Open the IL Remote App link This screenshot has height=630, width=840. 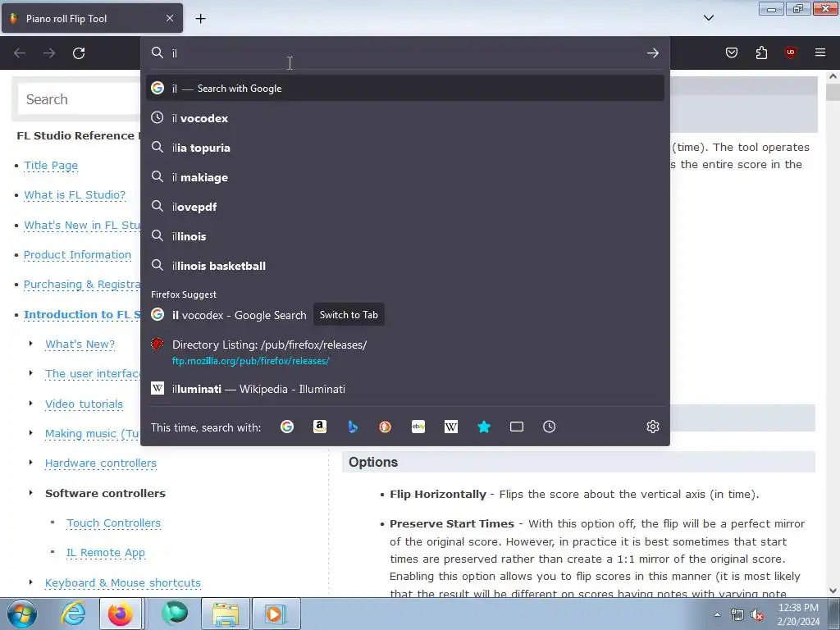(106, 552)
